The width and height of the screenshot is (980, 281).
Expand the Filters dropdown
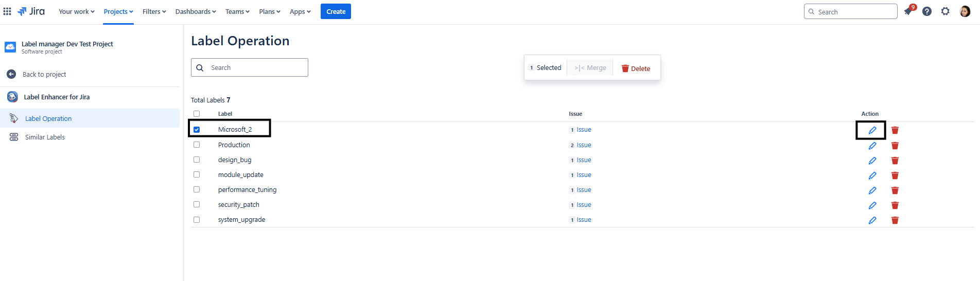154,11
